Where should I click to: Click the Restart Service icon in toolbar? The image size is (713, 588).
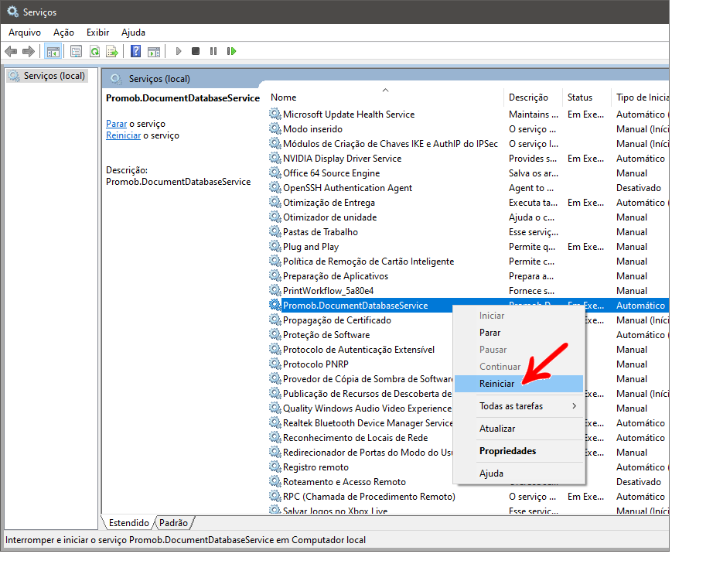(x=231, y=51)
